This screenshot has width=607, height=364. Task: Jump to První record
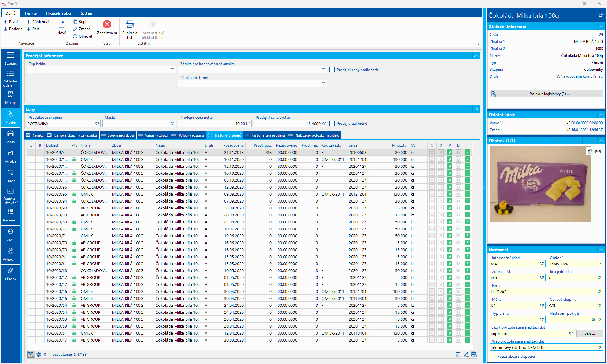pos(11,22)
